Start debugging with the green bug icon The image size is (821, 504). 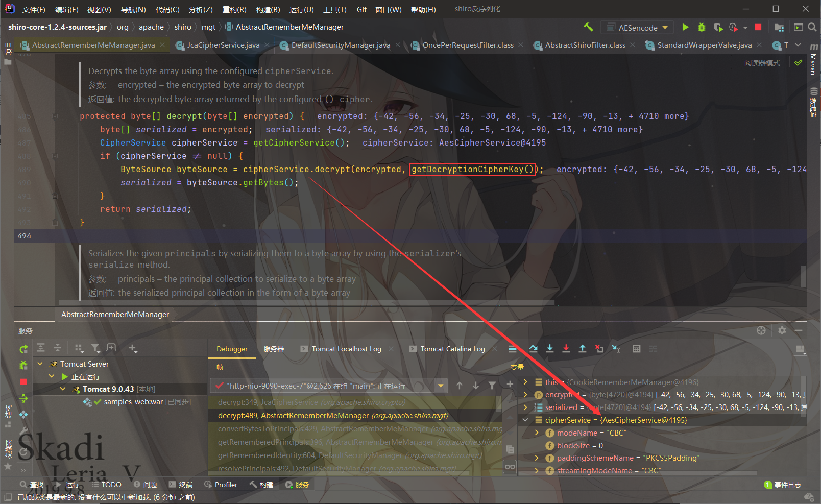(702, 27)
